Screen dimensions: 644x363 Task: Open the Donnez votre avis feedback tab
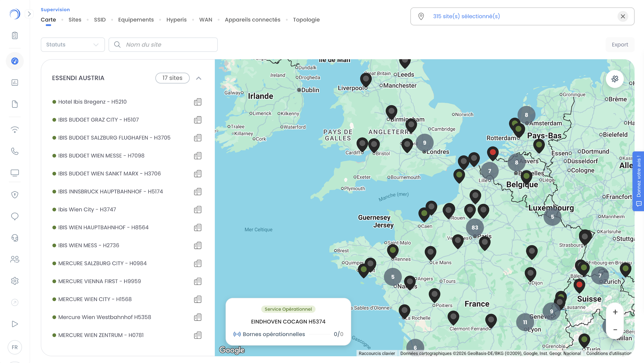pyautogui.click(x=639, y=181)
